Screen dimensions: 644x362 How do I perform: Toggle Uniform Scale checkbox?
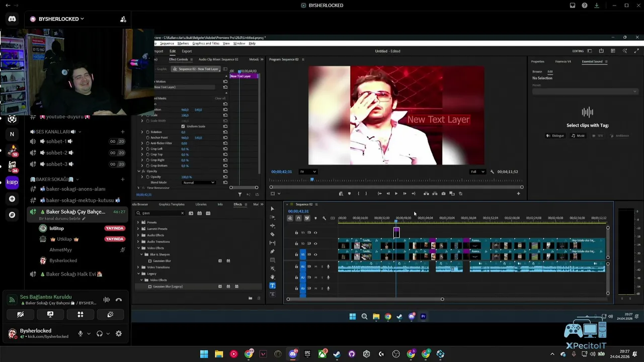183,126
